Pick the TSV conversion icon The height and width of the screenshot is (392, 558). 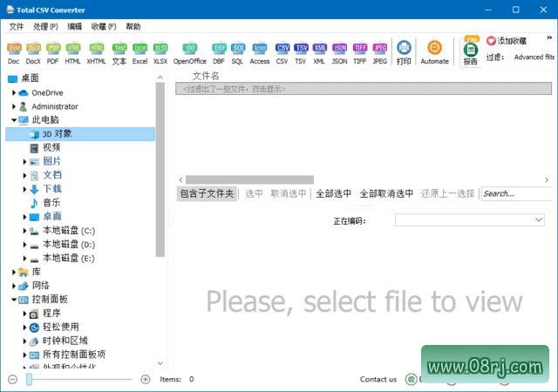pyautogui.click(x=301, y=53)
